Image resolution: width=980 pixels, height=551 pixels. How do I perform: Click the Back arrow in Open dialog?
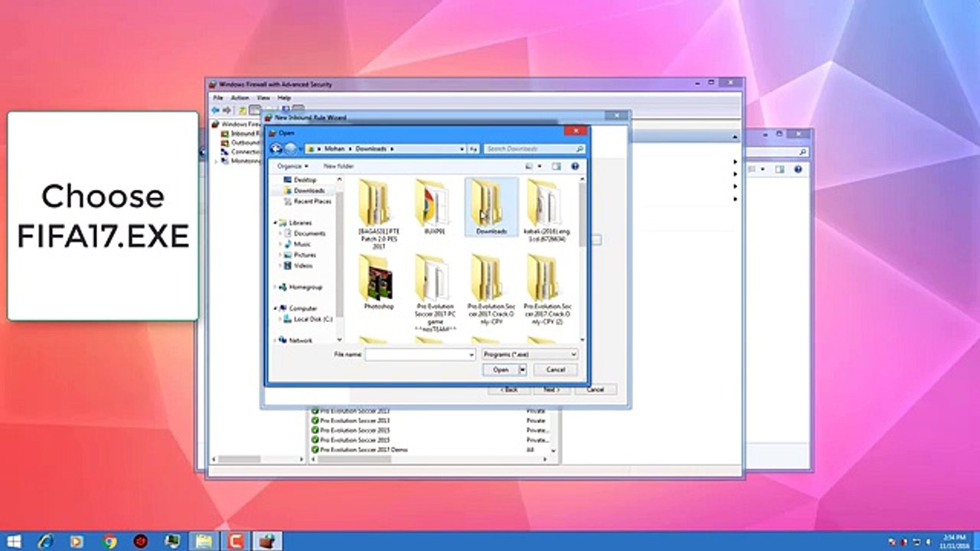click(x=276, y=148)
